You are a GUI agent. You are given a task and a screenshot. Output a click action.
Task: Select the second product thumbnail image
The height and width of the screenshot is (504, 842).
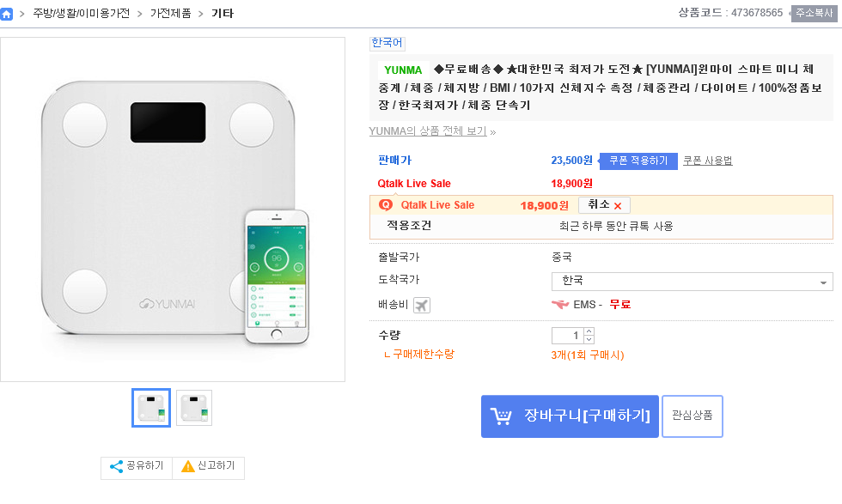(194, 408)
